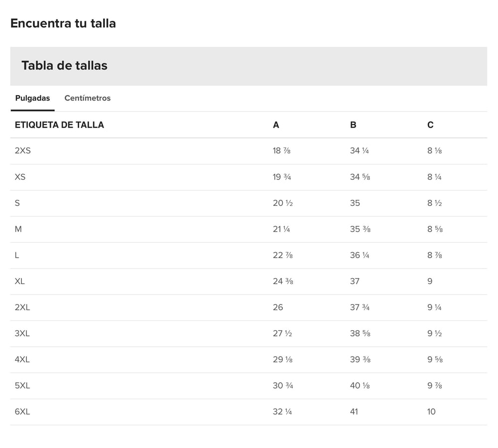Viewport: 498px width, 448px height.
Task: Select the XL size row label
Action: click(x=20, y=281)
